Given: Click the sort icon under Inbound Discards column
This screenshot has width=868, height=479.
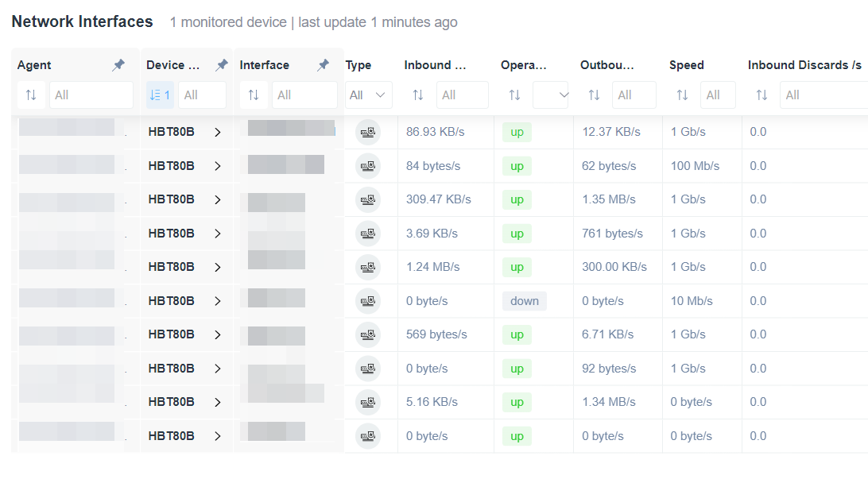Looking at the screenshot, I should [x=761, y=95].
